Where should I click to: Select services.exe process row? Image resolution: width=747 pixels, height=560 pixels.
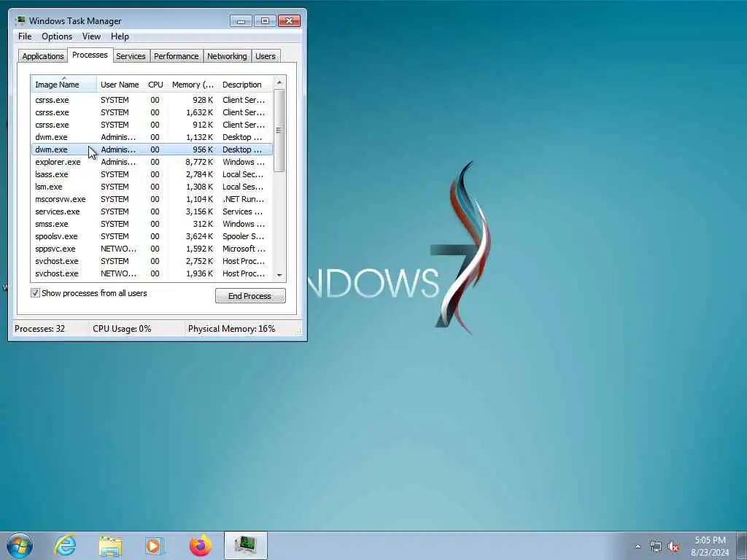pos(152,211)
